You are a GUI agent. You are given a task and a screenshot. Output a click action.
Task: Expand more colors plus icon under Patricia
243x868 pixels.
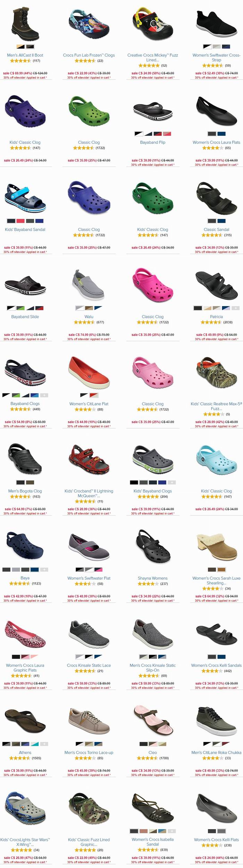coord(235,308)
